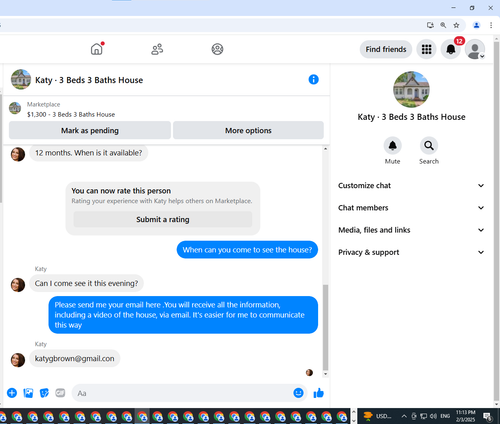Click the Find friends button
Screen dimensions: 500x424
pyautogui.click(x=386, y=49)
